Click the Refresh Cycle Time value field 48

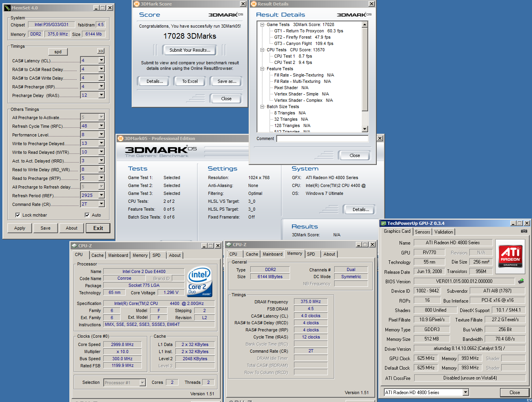click(89, 126)
